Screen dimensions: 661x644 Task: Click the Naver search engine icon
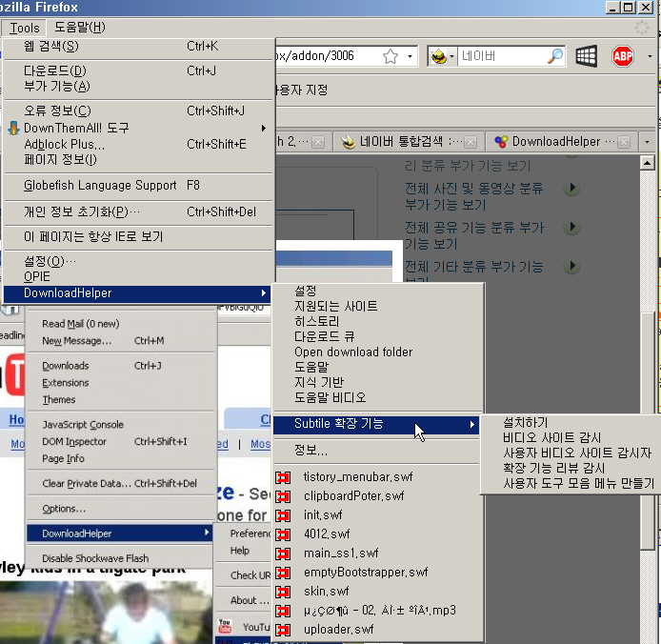(x=438, y=56)
